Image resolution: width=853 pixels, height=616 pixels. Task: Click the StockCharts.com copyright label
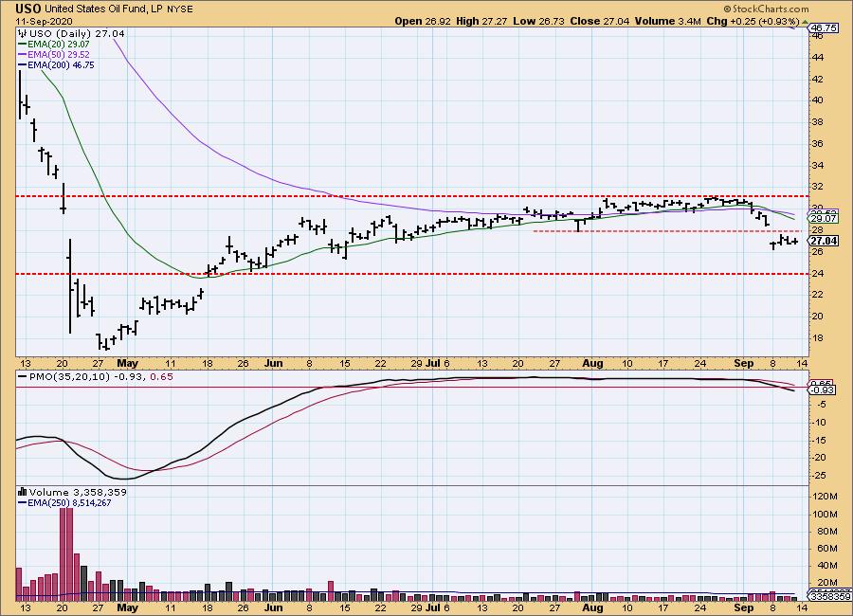[x=766, y=9]
